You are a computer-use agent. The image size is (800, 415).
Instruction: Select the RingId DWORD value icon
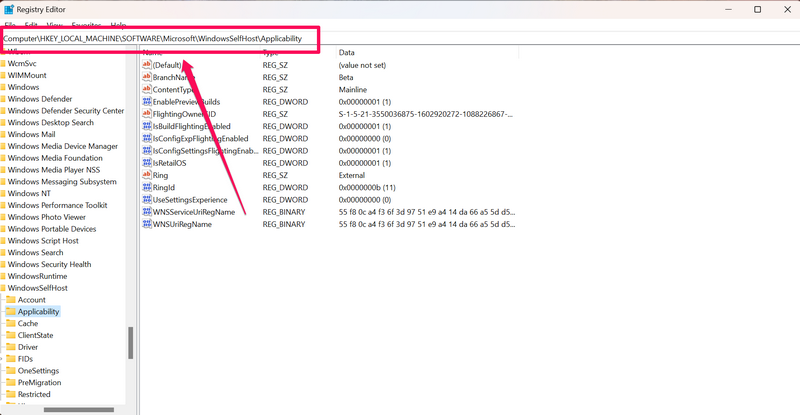pyautogui.click(x=147, y=187)
